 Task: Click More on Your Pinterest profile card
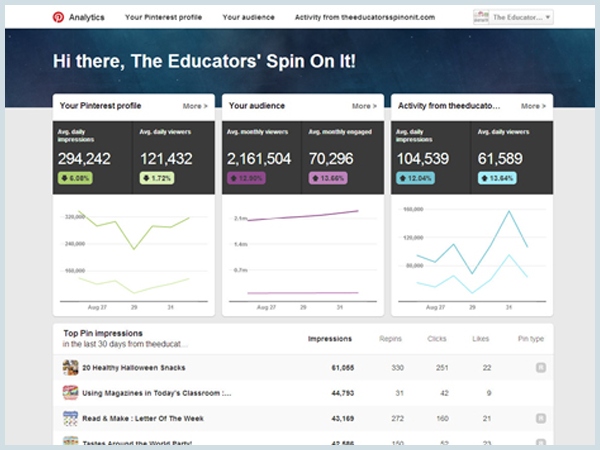click(195, 106)
